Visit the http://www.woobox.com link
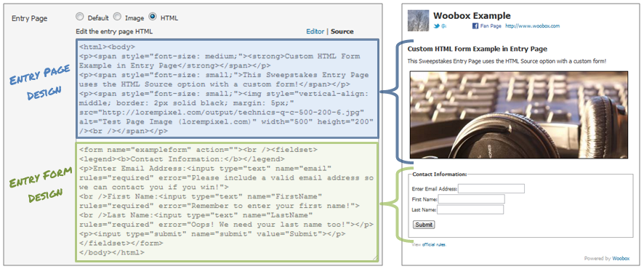 [532, 26]
